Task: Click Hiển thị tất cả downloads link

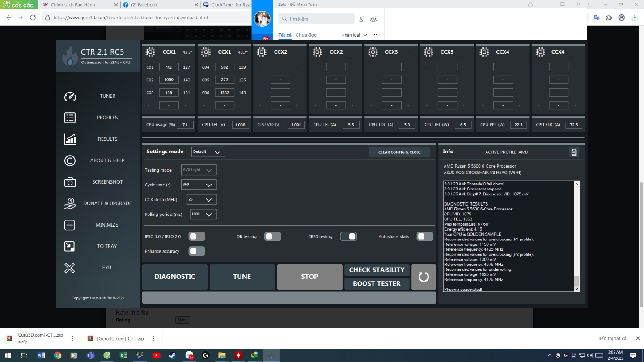Action: (x=611, y=338)
